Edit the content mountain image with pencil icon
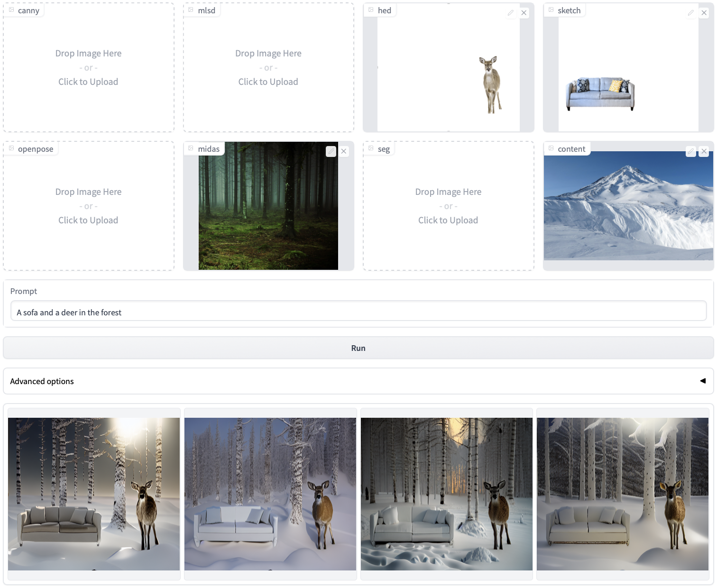This screenshot has height=588, width=717. pos(691,151)
